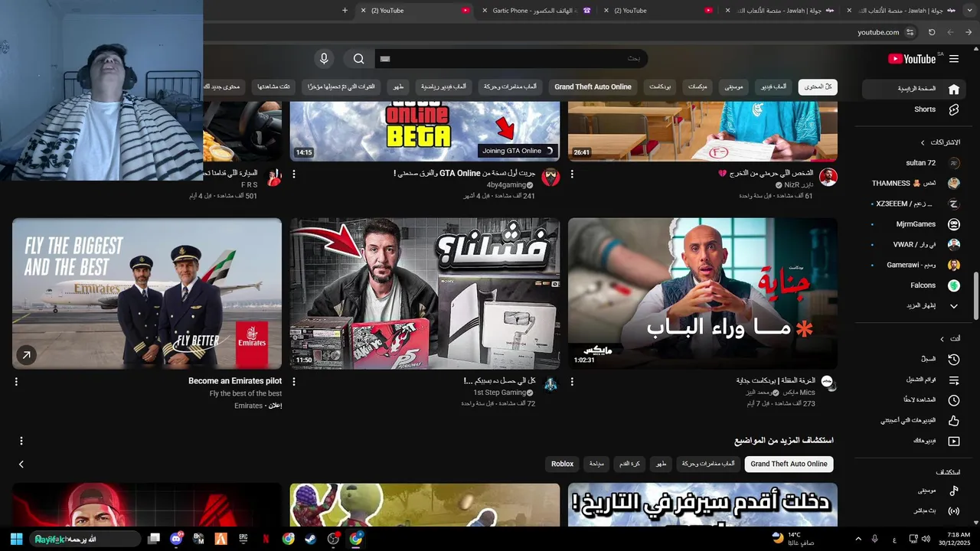Reload the page with the browser refresh button
The image size is (980, 551).
[932, 32]
